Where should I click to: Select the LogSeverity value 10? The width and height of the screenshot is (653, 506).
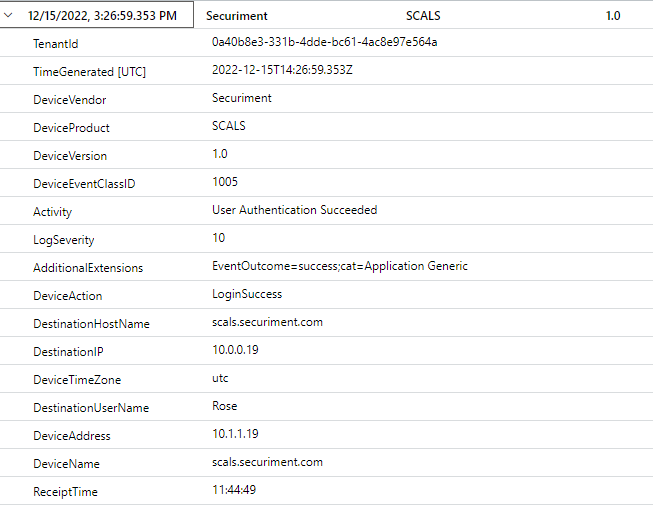pos(219,238)
